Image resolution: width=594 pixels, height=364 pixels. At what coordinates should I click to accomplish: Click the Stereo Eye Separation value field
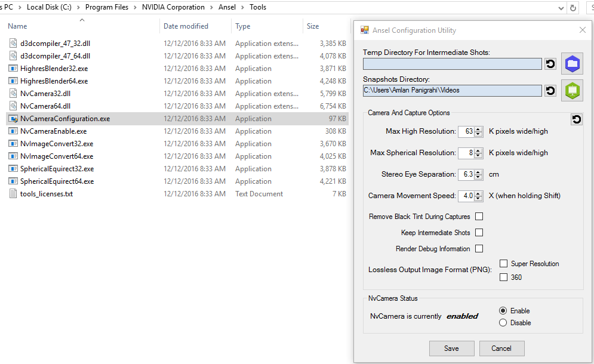pyautogui.click(x=466, y=174)
